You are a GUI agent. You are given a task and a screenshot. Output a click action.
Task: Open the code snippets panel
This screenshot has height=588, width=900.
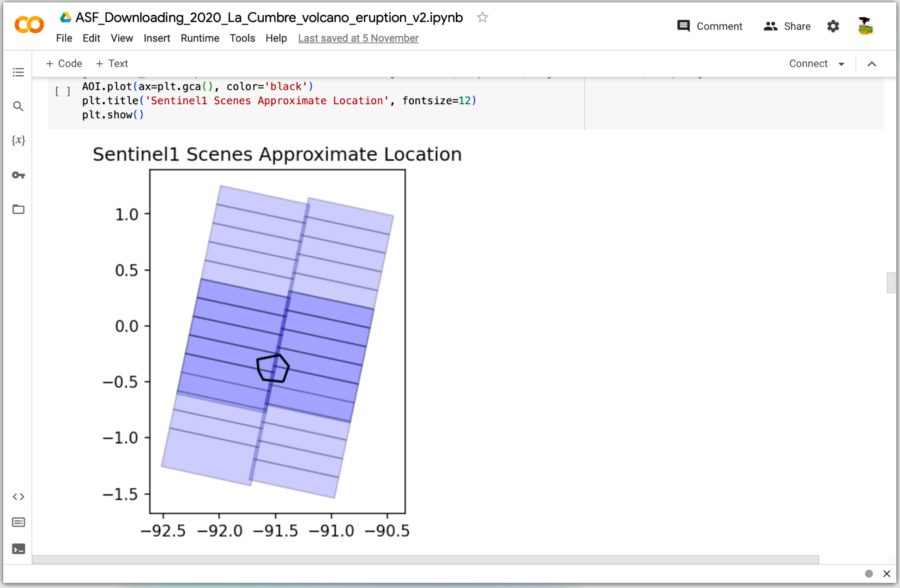[x=18, y=497]
